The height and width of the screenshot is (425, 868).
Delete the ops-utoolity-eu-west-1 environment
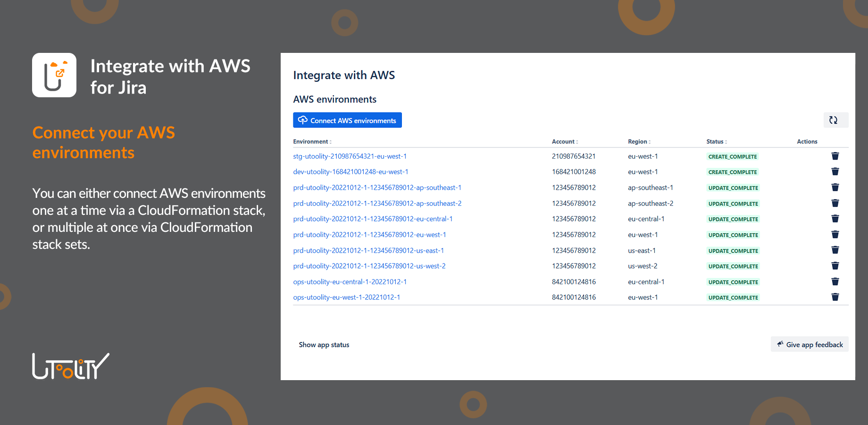pyautogui.click(x=835, y=297)
